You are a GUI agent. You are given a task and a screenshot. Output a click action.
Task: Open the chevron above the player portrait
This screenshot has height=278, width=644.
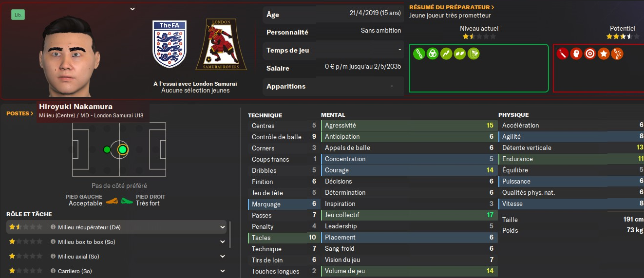(x=133, y=9)
